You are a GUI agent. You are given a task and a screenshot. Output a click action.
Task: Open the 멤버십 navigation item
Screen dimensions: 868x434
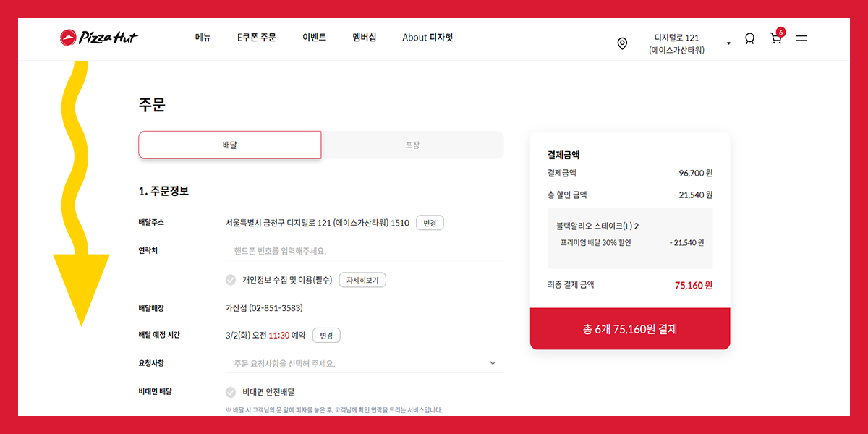(x=364, y=38)
